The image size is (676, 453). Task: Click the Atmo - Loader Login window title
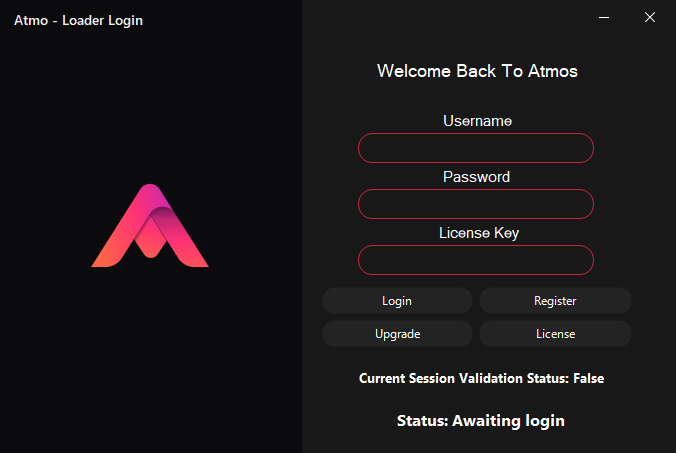78,20
